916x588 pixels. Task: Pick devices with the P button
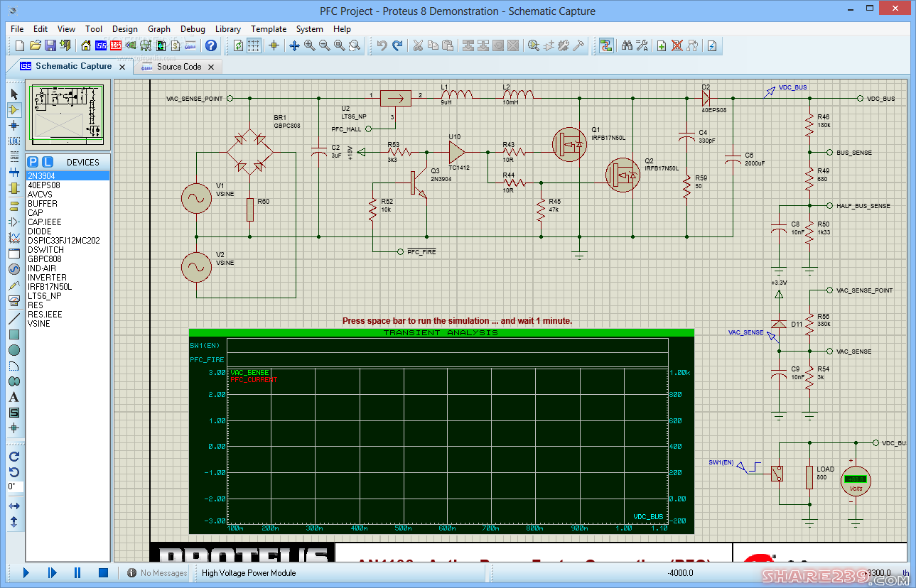33,162
